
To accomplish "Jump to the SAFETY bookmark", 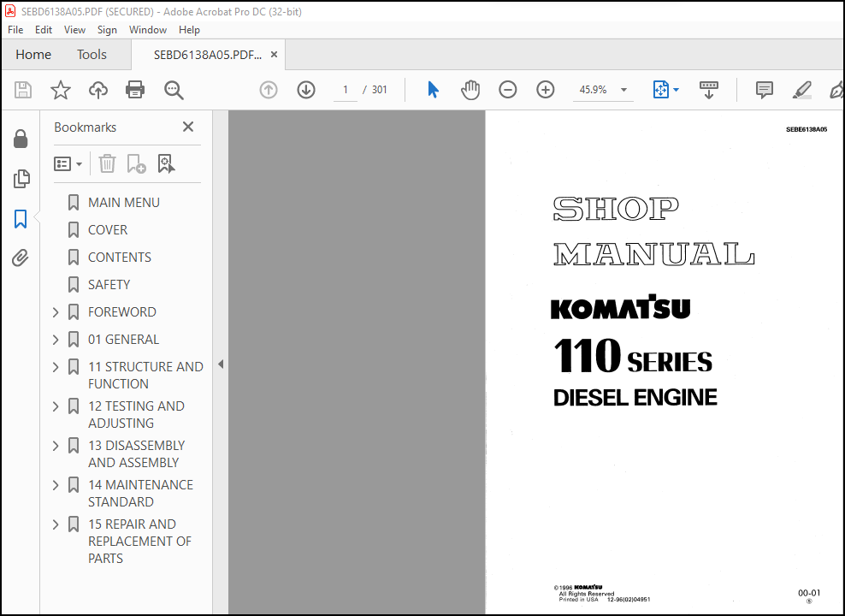I will pos(109,285).
